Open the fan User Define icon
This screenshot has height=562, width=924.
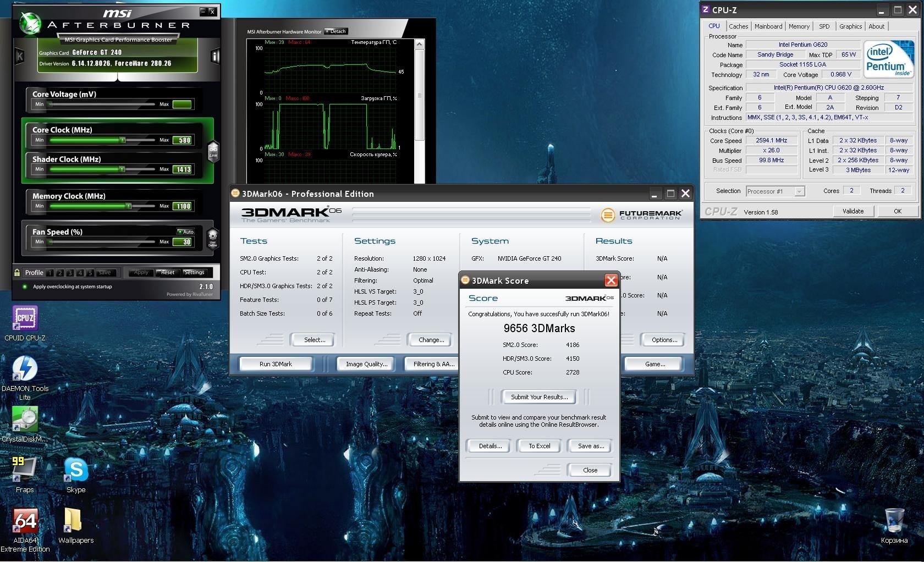pos(212,239)
